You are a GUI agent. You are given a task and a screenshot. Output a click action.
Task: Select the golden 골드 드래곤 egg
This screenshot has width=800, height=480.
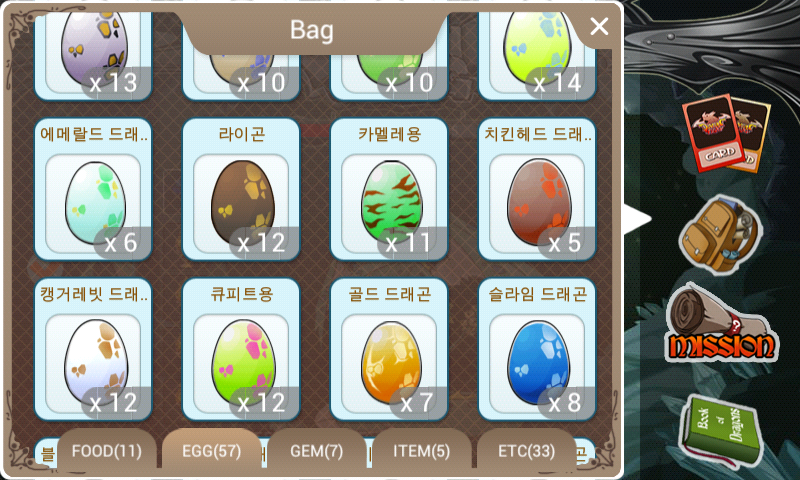tap(389, 349)
